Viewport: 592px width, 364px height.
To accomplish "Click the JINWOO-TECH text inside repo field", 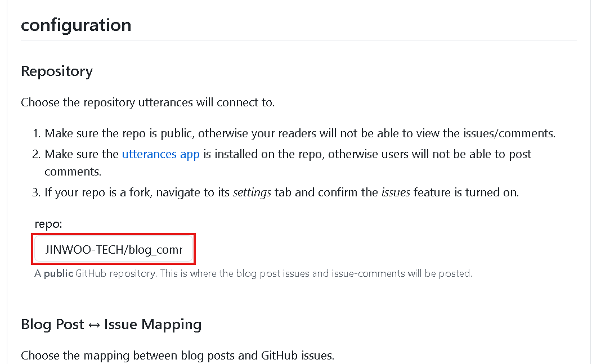I will 85,250.
